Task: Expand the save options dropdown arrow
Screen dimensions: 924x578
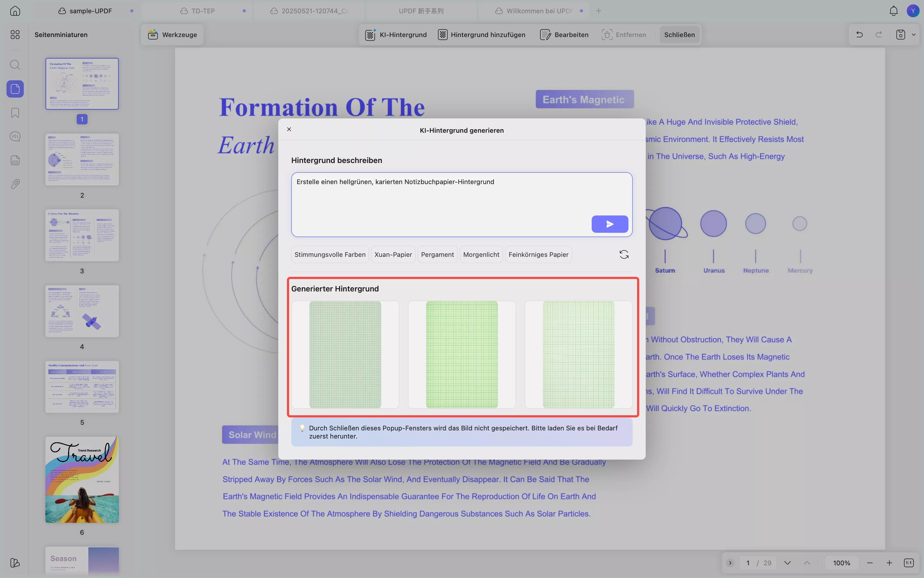Action: tap(913, 34)
